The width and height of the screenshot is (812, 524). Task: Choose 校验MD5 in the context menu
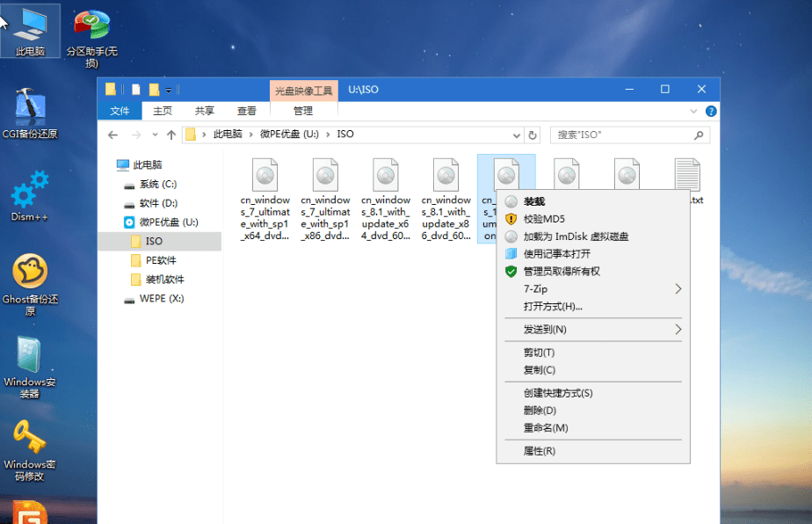(593, 219)
